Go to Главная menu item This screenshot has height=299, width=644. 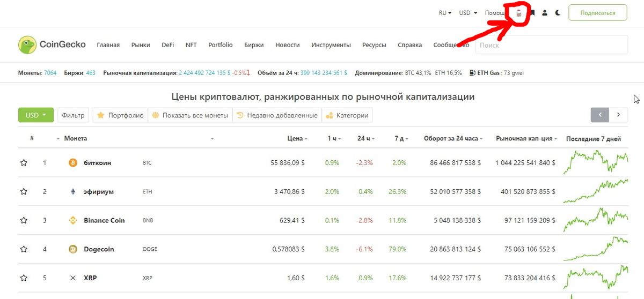point(108,45)
